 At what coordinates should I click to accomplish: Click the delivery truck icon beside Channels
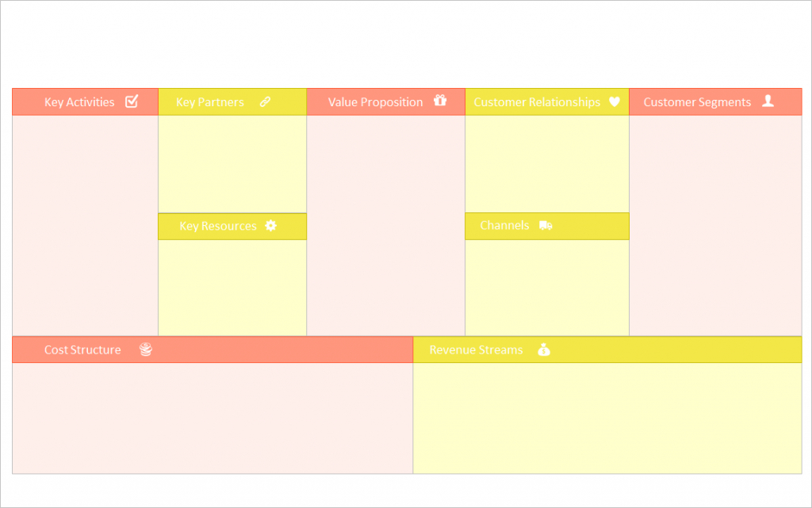(546, 226)
